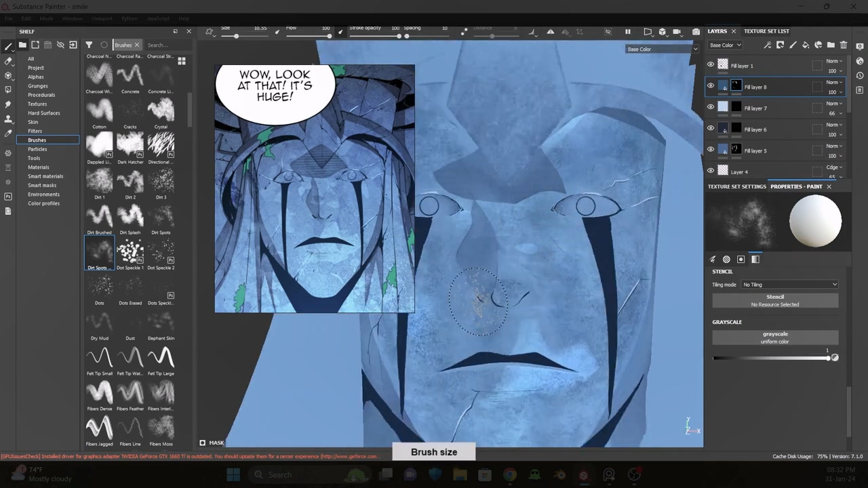Click the shelf filter funnel icon

click(89, 45)
